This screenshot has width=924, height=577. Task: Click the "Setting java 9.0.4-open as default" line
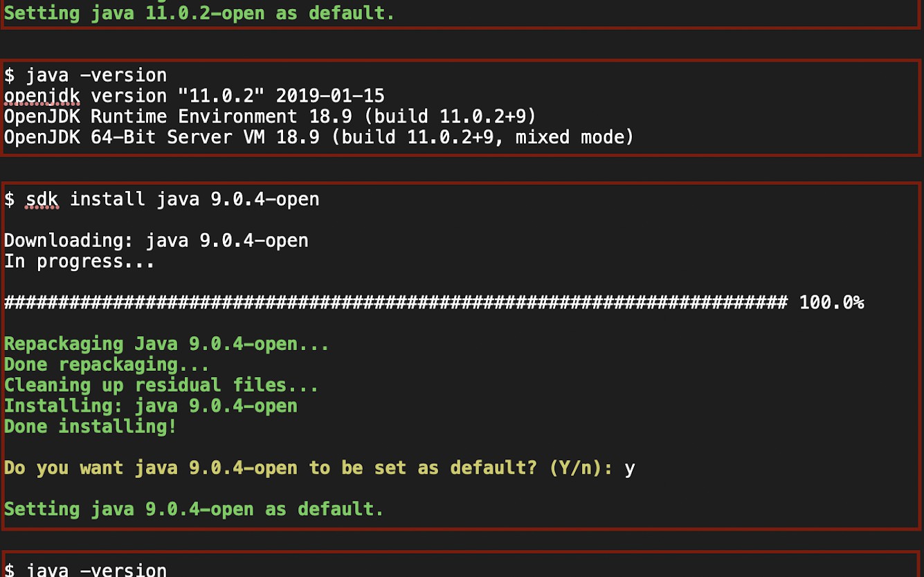tap(194, 510)
